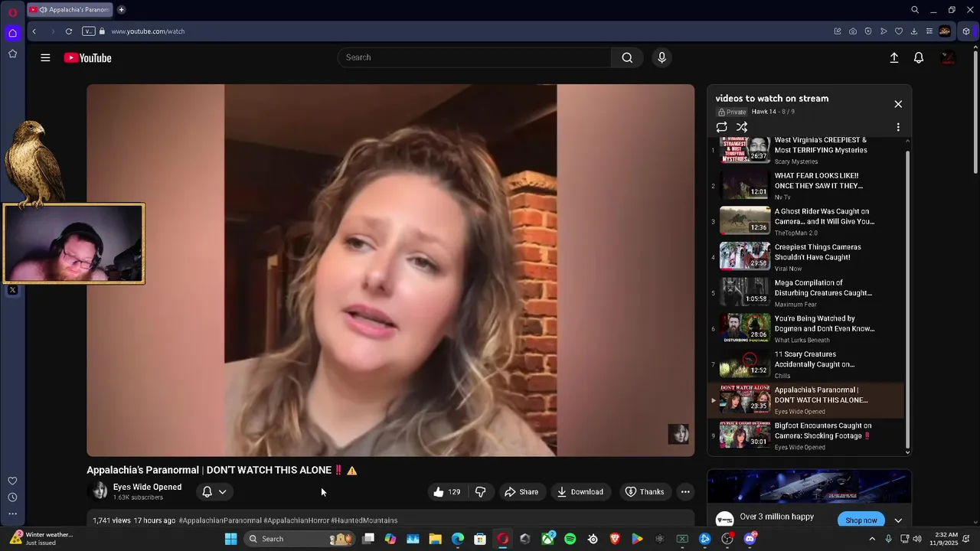This screenshot has width=980, height=551.
Task: Select WHAT FEAR LOOKS LIKE!! video
Action: pyautogui.click(x=805, y=186)
